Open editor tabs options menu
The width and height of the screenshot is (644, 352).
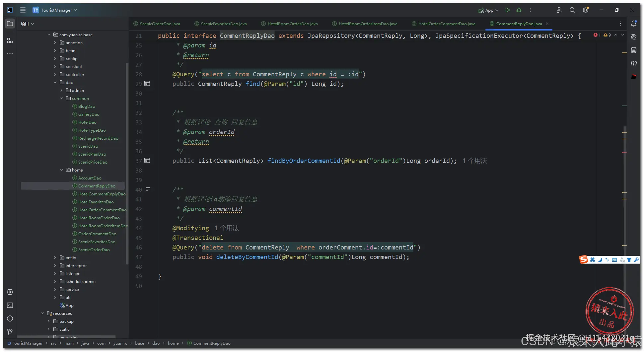[x=620, y=24]
